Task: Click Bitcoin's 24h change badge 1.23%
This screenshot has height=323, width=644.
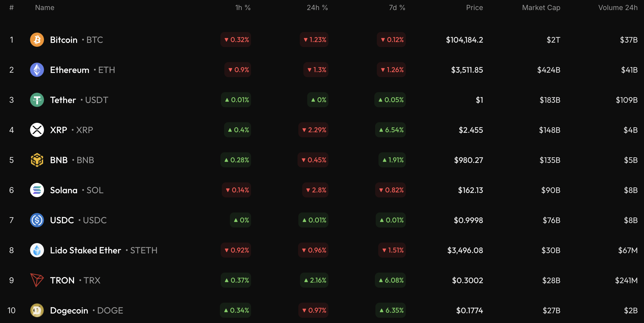Action: point(314,40)
